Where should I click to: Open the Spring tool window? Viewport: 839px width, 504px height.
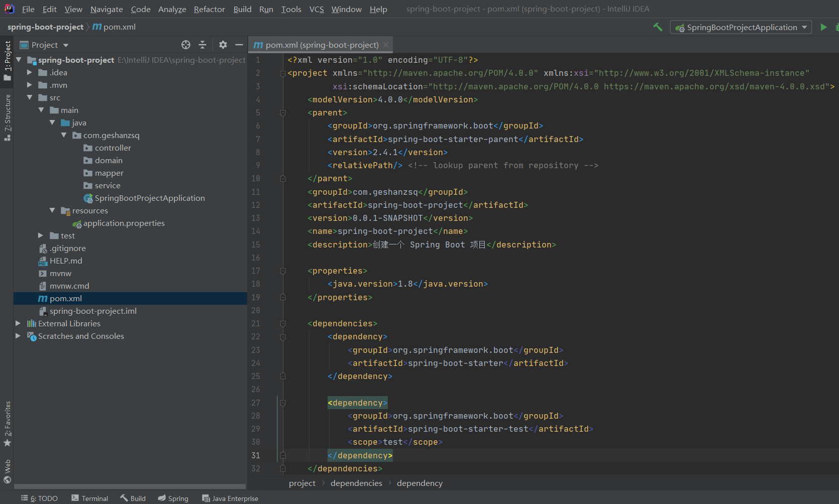[173, 498]
